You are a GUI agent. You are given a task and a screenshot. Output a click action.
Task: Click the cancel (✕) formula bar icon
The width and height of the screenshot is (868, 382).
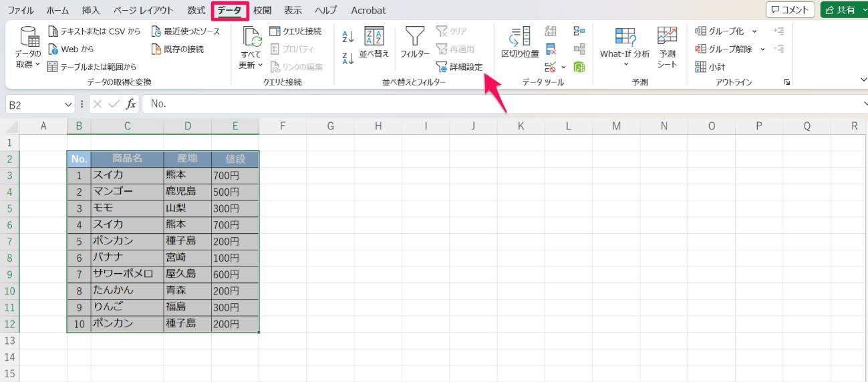point(98,104)
